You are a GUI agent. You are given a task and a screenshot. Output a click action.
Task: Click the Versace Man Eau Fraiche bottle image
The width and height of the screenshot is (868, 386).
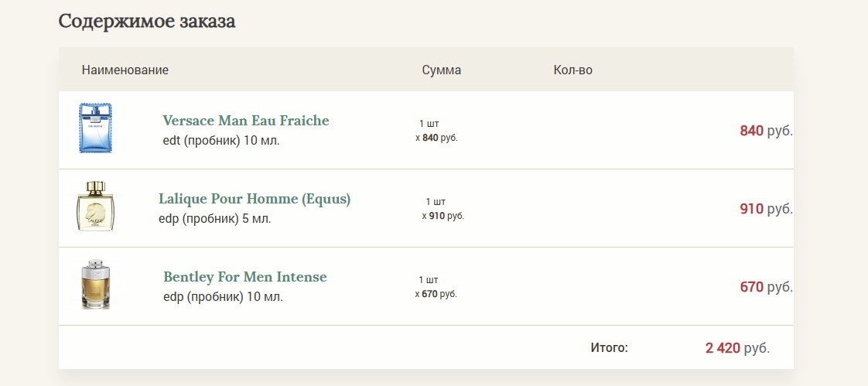(95, 128)
